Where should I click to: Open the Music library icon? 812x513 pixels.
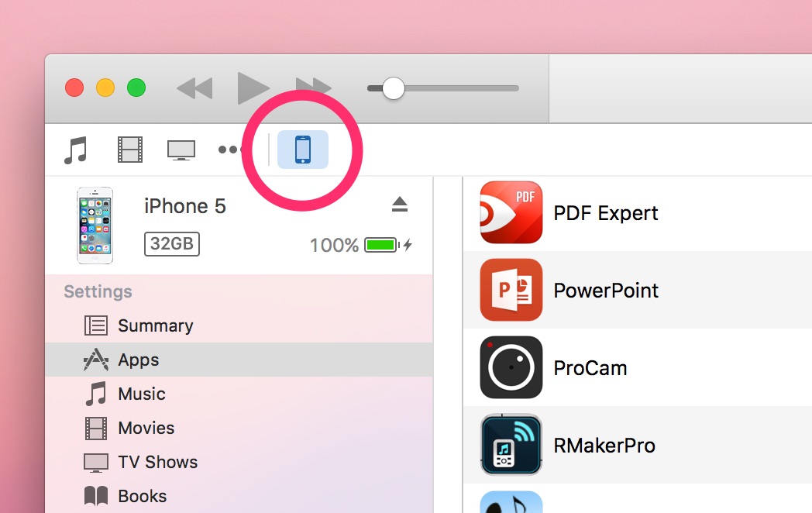[76, 150]
